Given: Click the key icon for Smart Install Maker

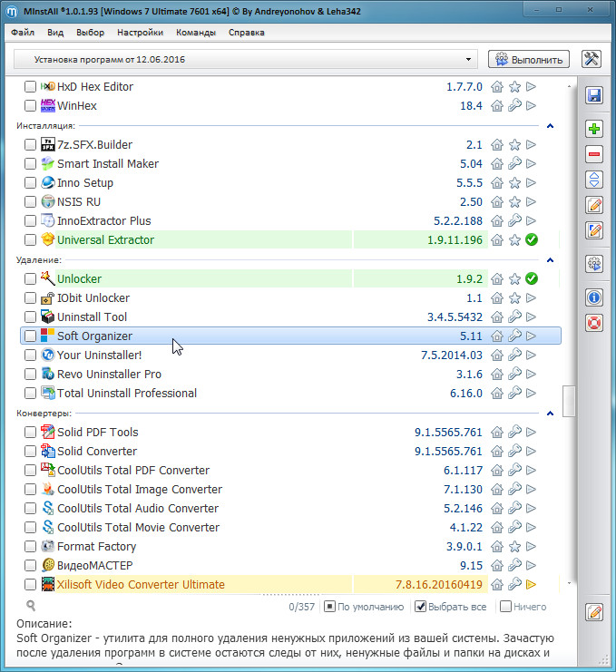Looking at the screenshot, I should point(514,164).
